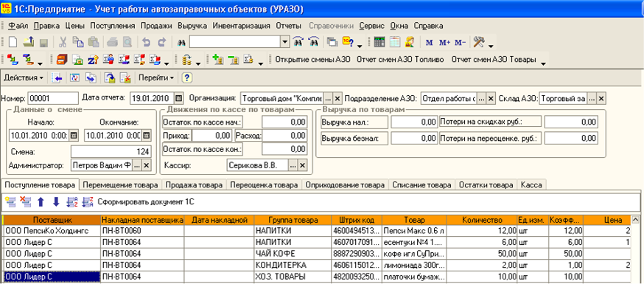The height and width of the screenshot is (284, 644).
Task: Select the ООО ПепсиКо Холдингс row cell
Action: coord(52,231)
